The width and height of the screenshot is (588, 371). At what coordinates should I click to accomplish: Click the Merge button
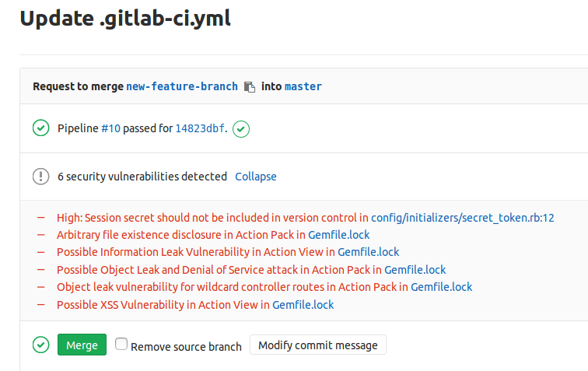pyautogui.click(x=82, y=345)
